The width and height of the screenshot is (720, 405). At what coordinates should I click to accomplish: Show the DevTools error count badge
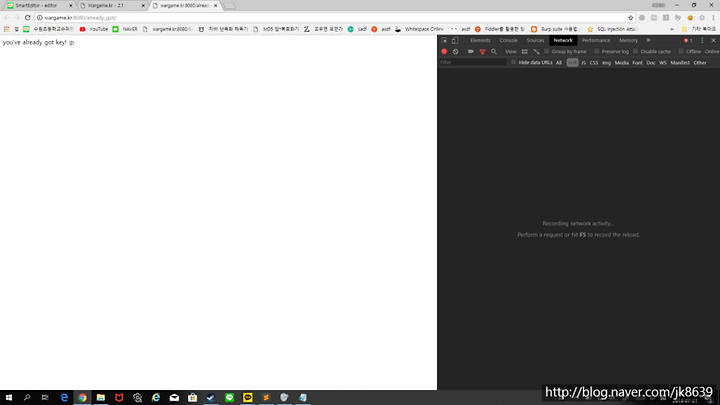tap(688, 40)
